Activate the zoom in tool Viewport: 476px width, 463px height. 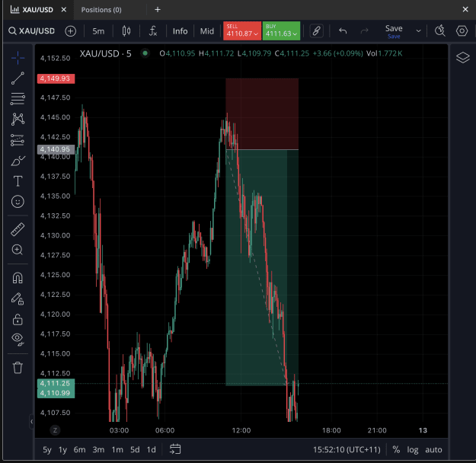click(18, 250)
